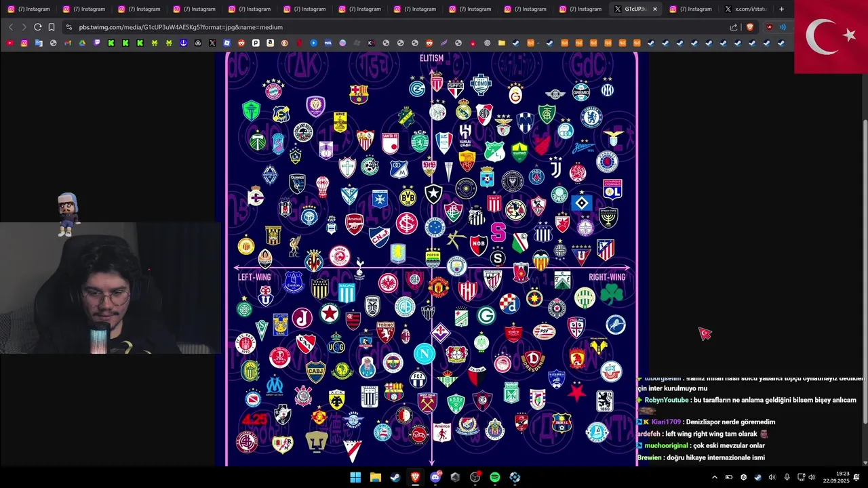Go back using the browser back arrow
The height and width of the screenshot is (488, 868).
tap(10, 27)
